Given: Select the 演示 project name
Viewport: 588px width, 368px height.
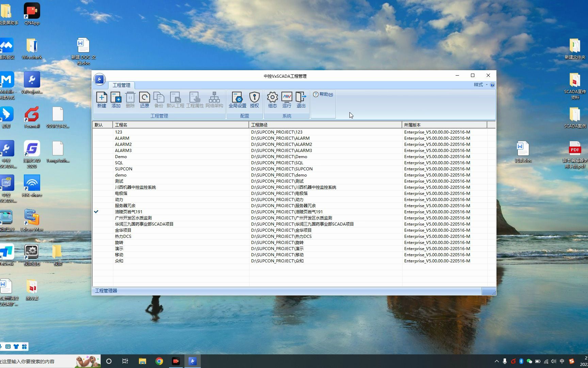Looking at the screenshot, I should pyautogui.click(x=119, y=248).
